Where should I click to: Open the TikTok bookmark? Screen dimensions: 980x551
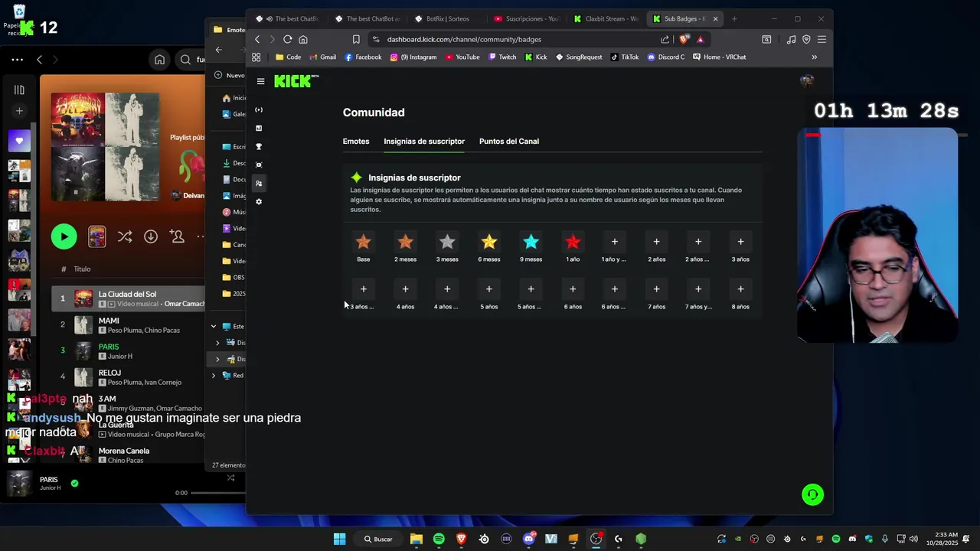(625, 57)
